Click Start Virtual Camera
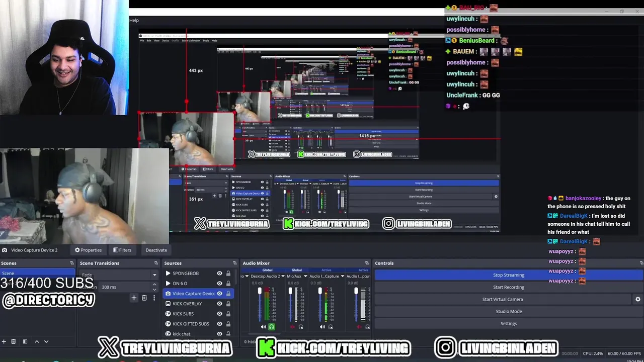This screenshot has width=644, height=362. pyautogui.click(x=503, y=299)
